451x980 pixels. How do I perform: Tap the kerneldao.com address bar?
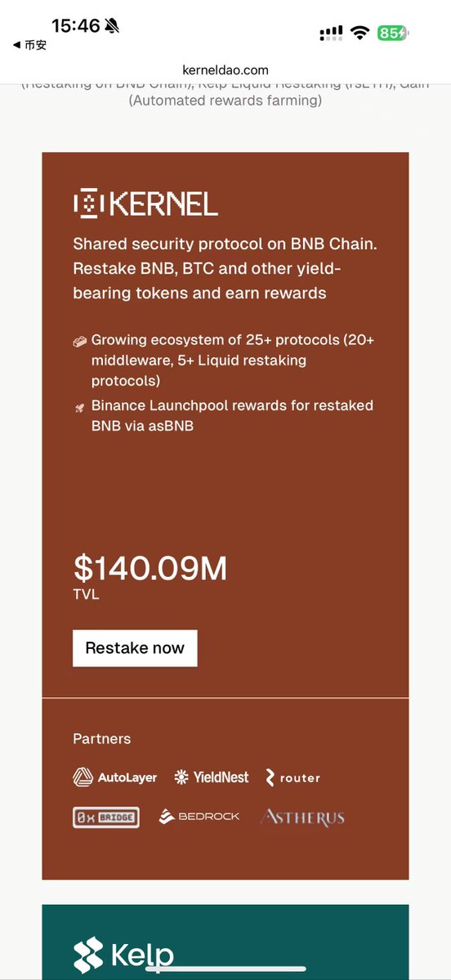coord(225,70)
